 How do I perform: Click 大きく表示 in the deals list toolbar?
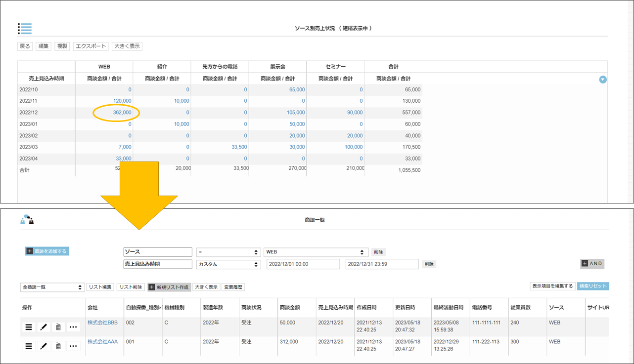[206, 287]
